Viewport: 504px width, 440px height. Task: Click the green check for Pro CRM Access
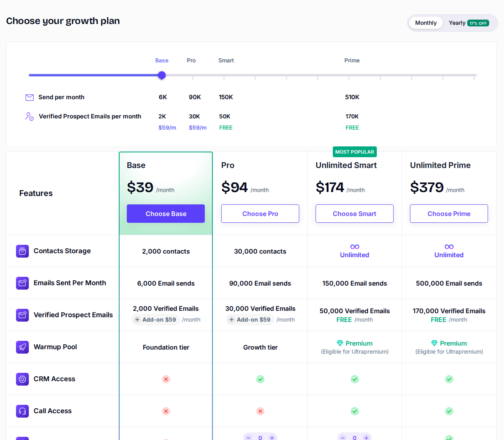(260, 379)
